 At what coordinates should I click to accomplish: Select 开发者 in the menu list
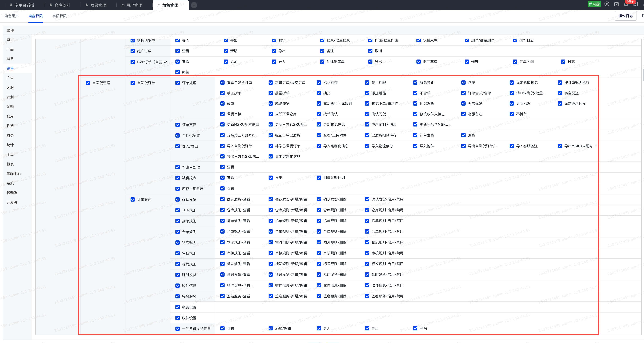[x=12, y=202]
